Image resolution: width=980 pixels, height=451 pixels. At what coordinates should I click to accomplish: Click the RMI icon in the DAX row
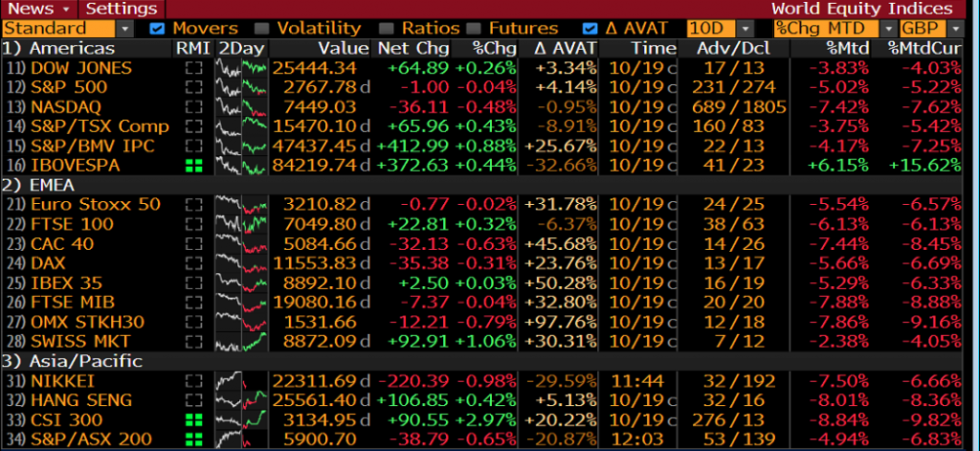(x=195, y=263)
